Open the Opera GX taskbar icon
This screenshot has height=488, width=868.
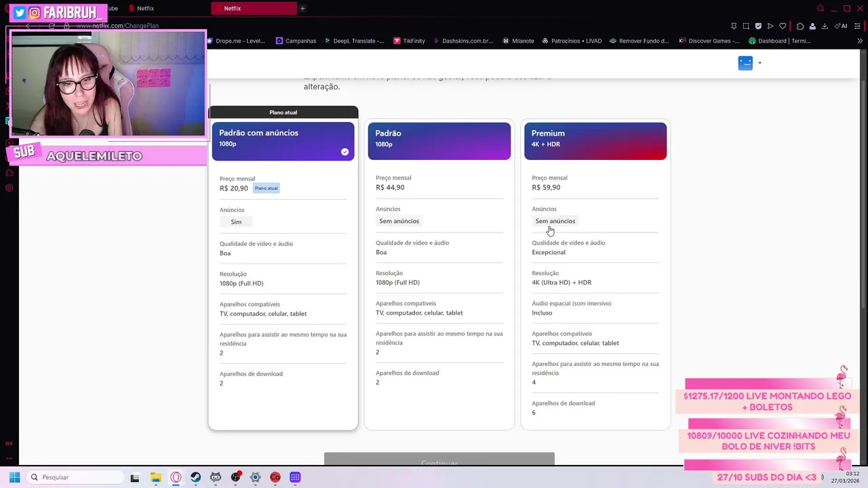[176, 477]
